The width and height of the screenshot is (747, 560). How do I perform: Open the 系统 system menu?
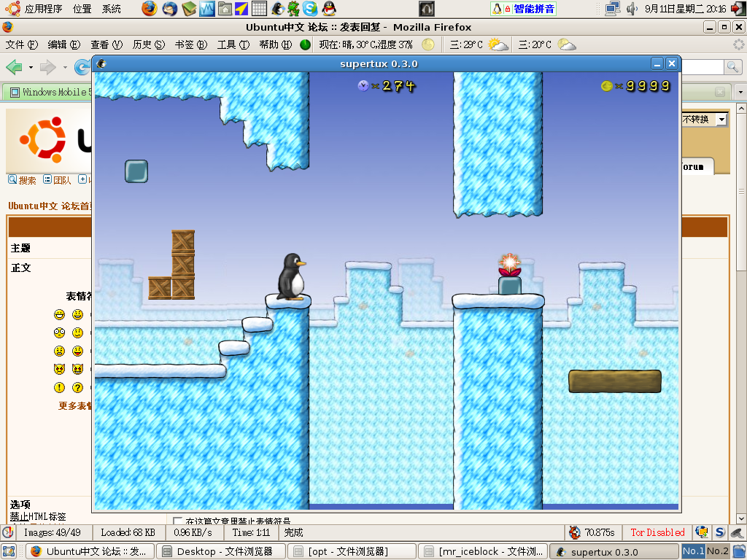click(112, 9)
